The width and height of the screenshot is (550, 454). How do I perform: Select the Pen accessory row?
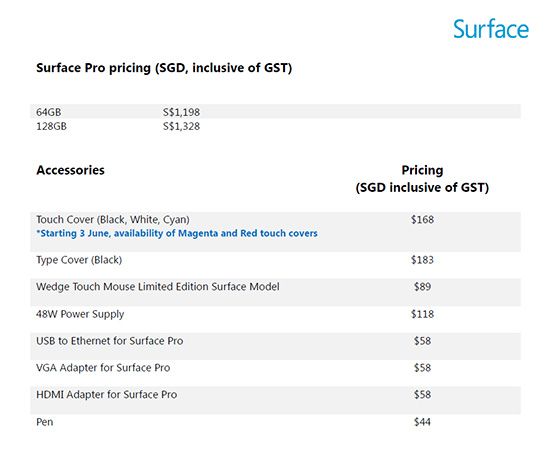tap(275, 422)
